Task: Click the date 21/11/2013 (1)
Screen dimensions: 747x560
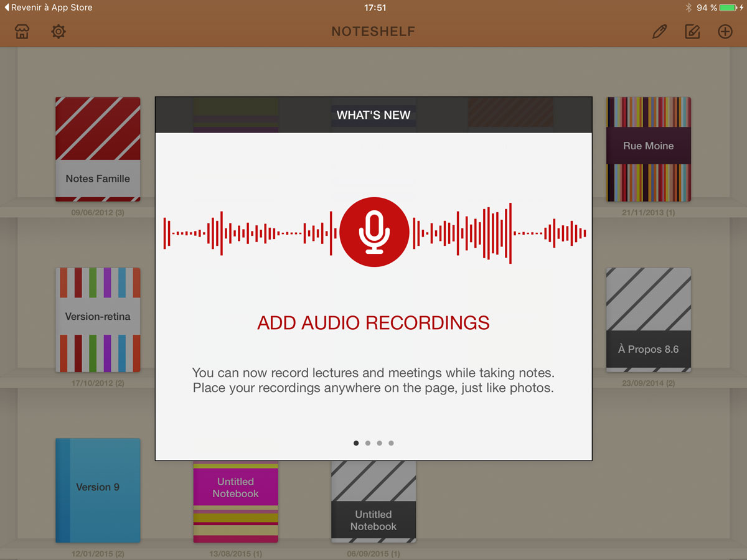Action: [649, 213]
